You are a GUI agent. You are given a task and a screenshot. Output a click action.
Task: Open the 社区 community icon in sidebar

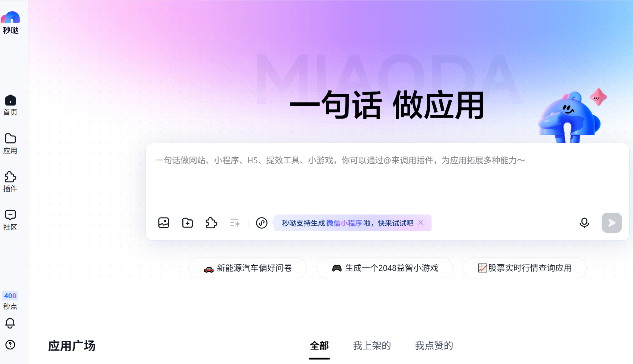[x=10, y=215]
